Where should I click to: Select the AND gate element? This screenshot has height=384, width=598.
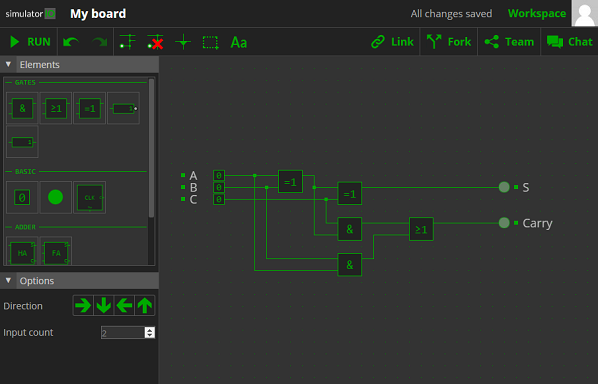tap(22, 108)
